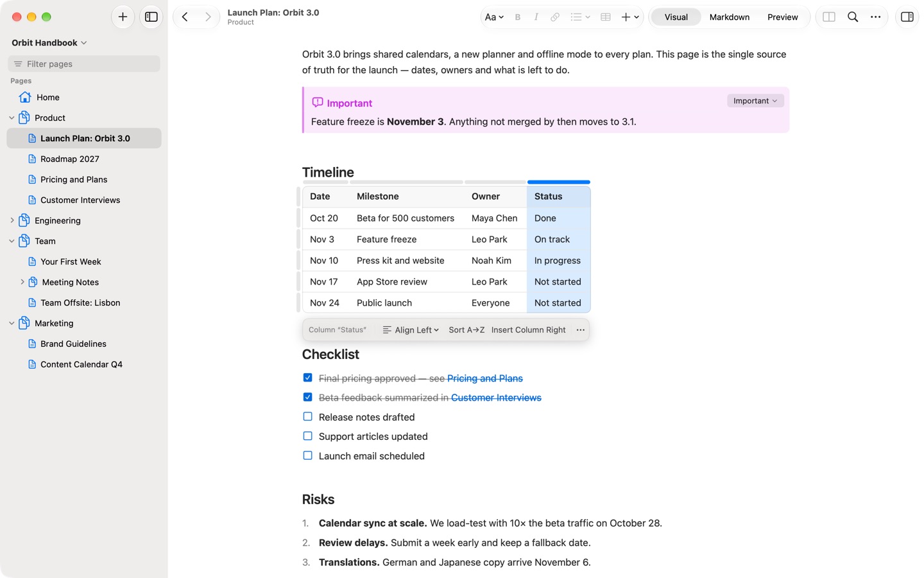Check Launch email scheduled
Image resolution: width=924 pixels, height=578 pixels.
[x=308, y=455]
